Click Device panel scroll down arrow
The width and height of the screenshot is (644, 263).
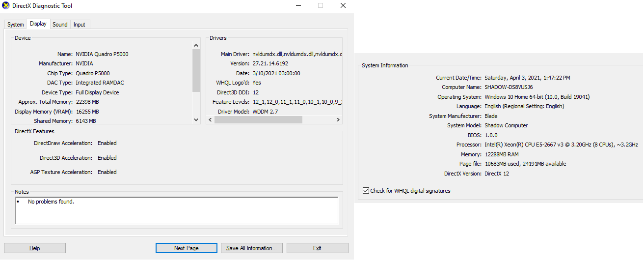(x=196, y=119)
